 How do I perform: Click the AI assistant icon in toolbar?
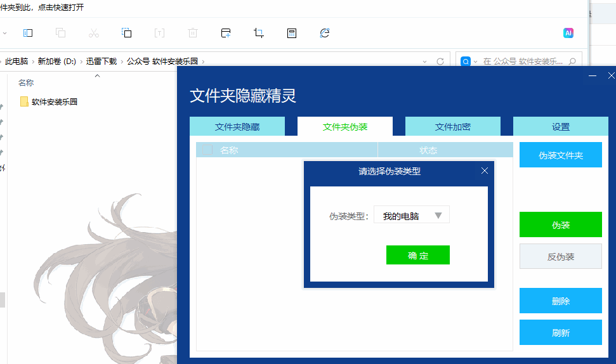(568, 33)
